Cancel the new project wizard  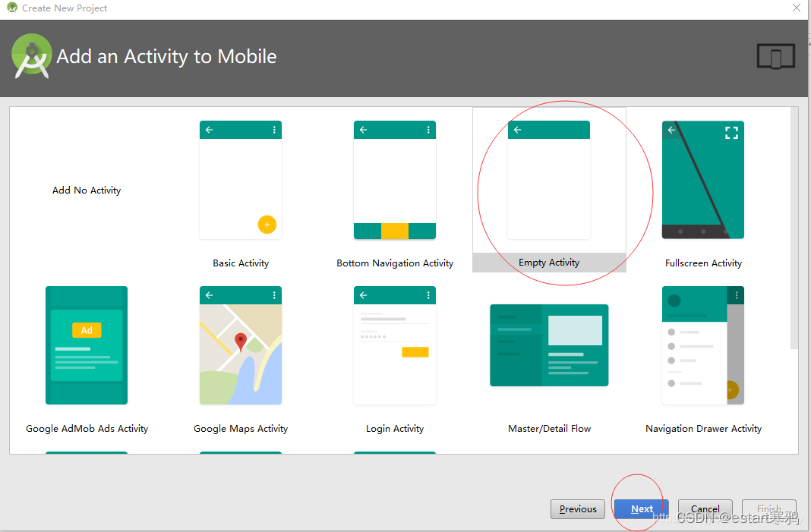[x=705, y=509]
